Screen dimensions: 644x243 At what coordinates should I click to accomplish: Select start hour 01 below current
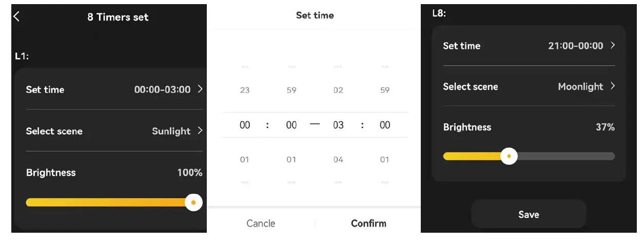pos(245,159)
